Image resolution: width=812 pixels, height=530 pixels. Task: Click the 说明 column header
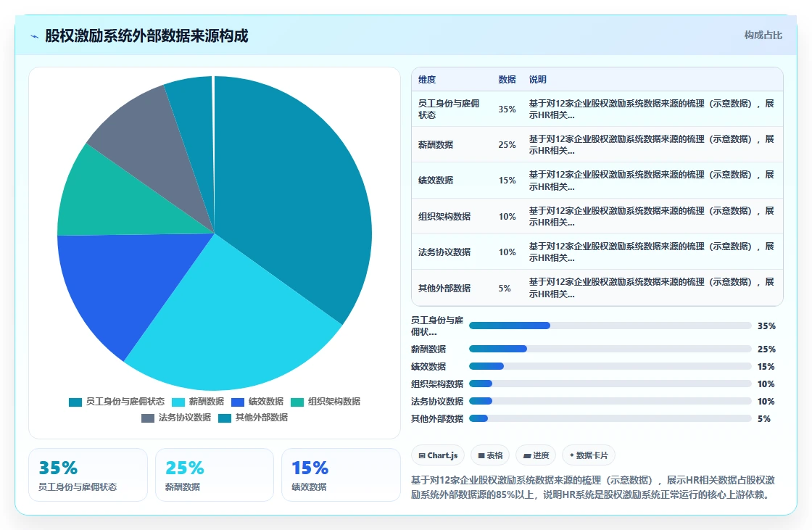click(x=537, y=79)
